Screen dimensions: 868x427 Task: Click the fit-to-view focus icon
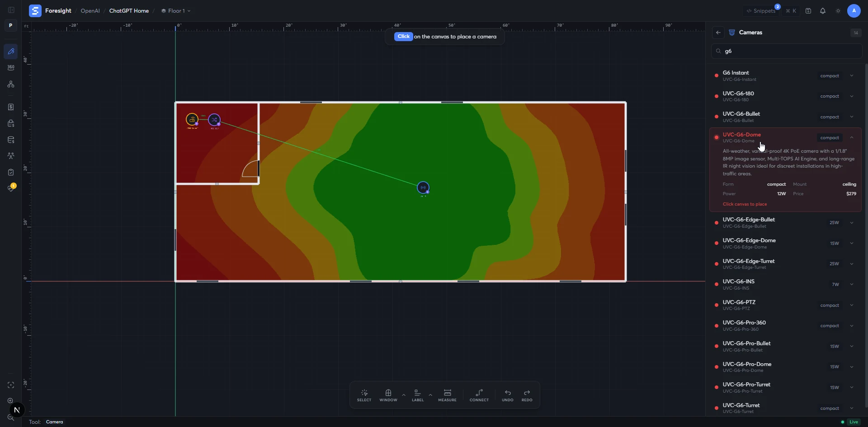[x=11, y=385]
